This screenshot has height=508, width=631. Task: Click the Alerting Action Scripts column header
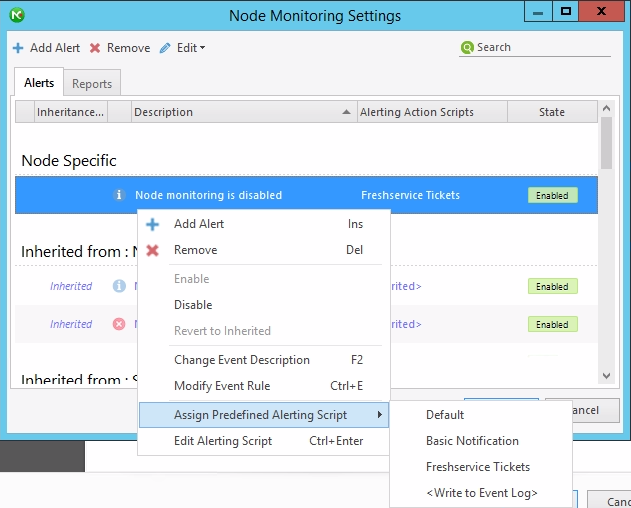(433, 112)
